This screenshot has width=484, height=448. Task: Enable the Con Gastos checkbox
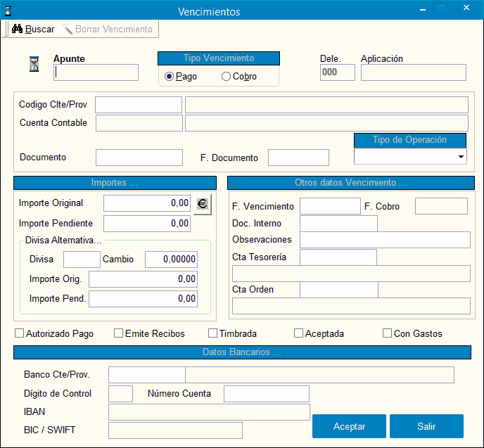(x=387, y=333)
